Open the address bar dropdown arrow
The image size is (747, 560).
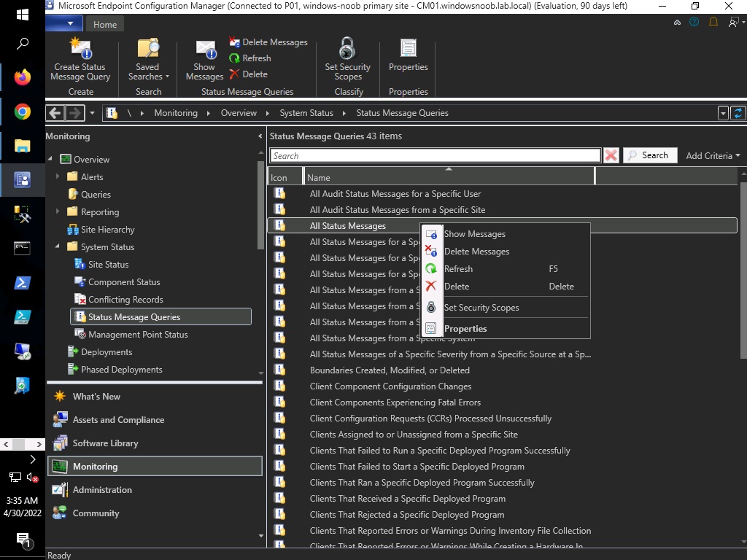pyautogui.click(x=723, y=113)
